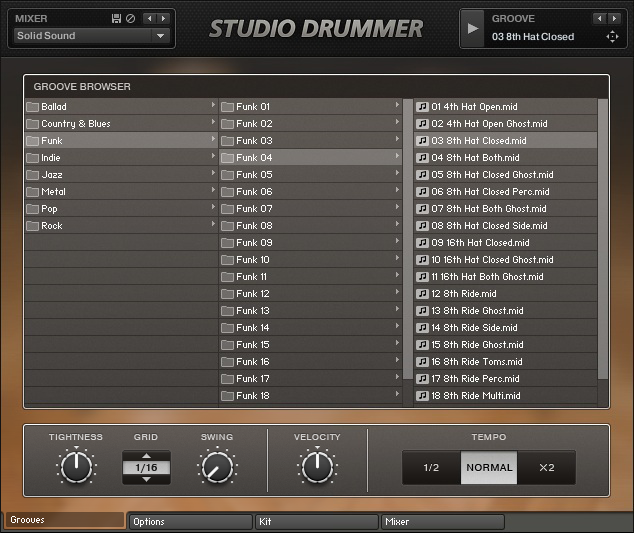The image size is (634, 533).
Task: Click the Funk 05 folder icon
Action: coord(227,175)
